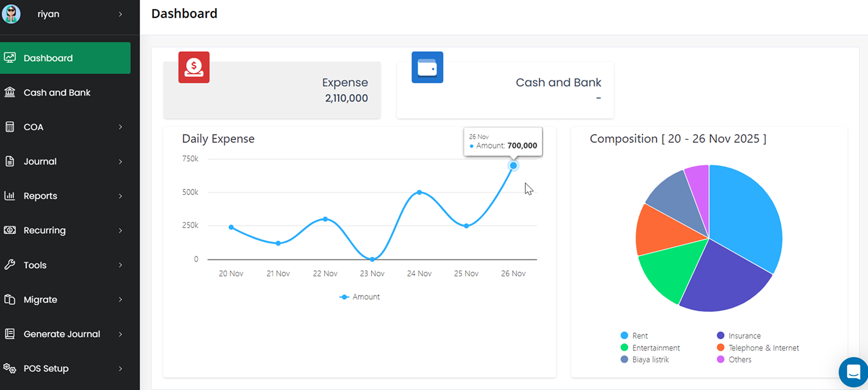This screenshot has height=390, width=868.
Task: Click the riyan username
Action: [x=49, y=14]
